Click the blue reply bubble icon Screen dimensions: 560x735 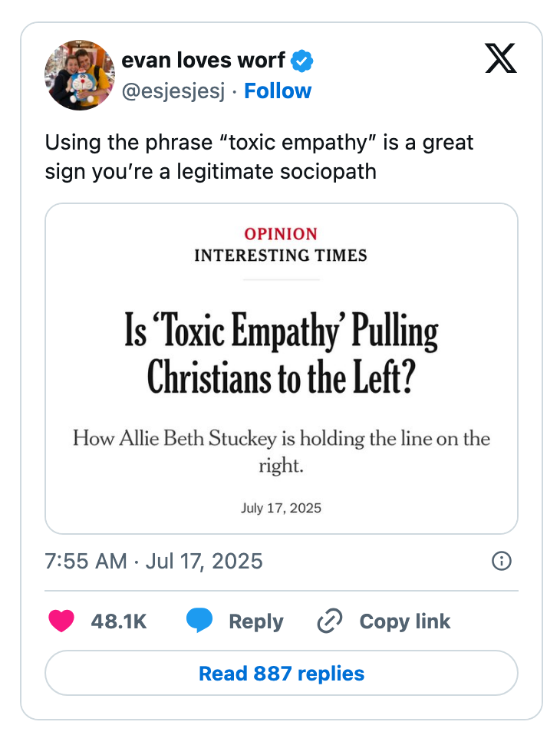tap(199, 621)
